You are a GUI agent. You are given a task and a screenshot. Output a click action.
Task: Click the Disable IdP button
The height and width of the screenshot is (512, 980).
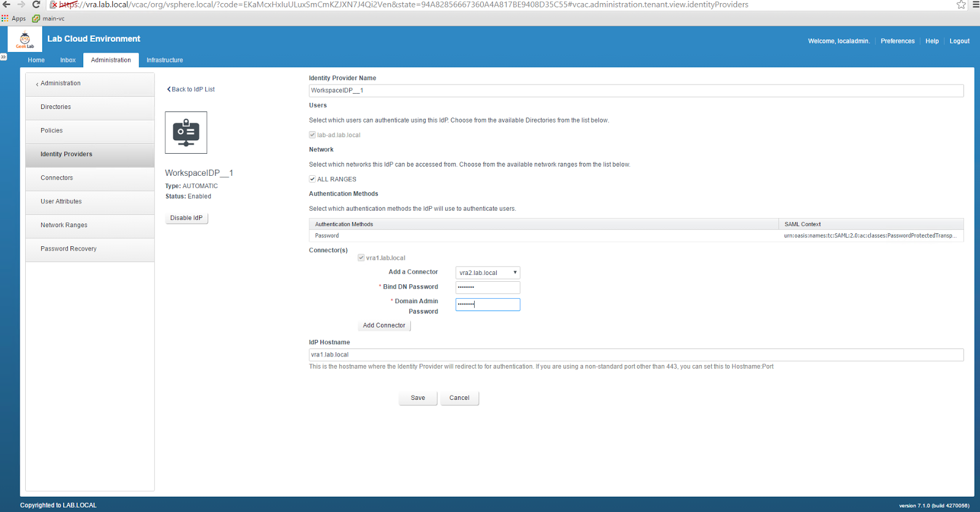coord(186,218)
